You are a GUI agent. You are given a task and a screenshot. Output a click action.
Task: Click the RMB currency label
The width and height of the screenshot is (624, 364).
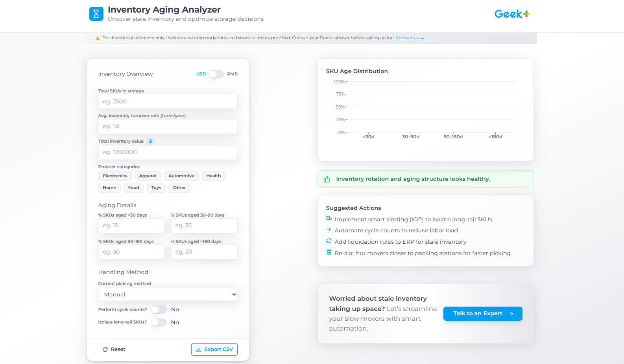click(233, 74)
